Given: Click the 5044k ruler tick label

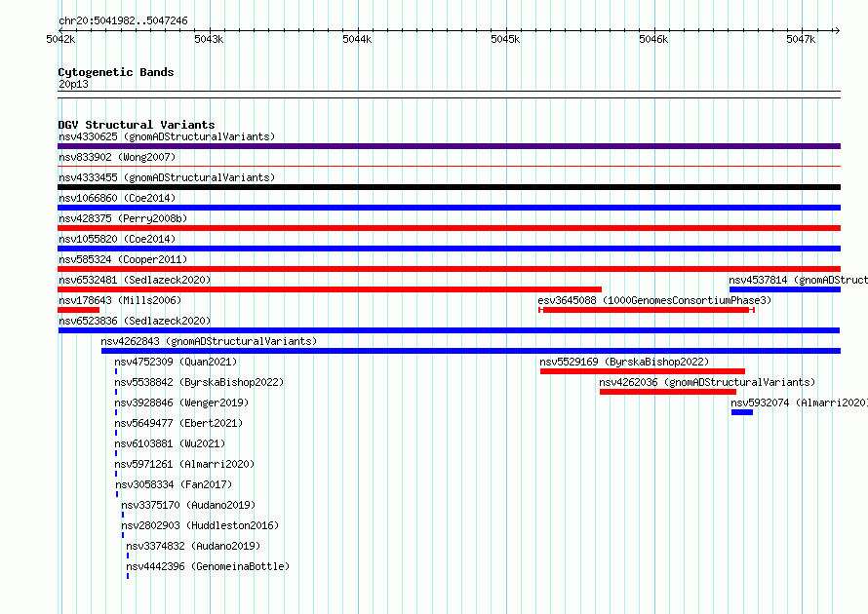Looking at the screenshot, I should click(x=357, y=39).
